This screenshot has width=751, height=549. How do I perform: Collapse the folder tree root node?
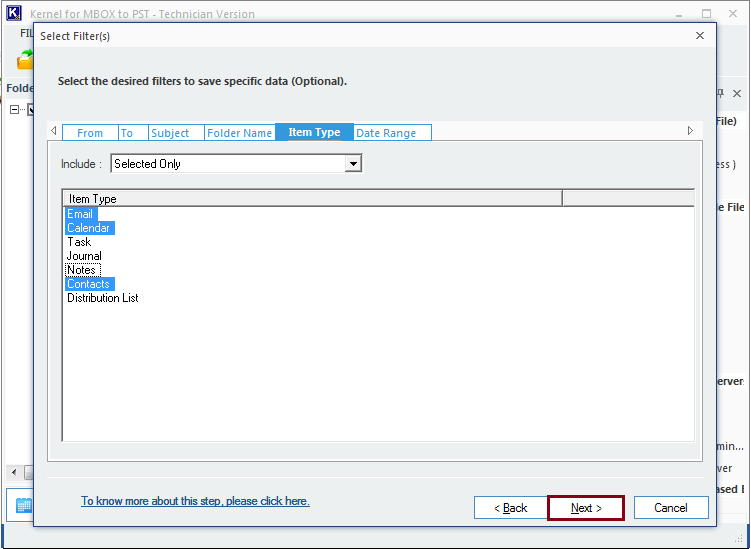(14, 110)
